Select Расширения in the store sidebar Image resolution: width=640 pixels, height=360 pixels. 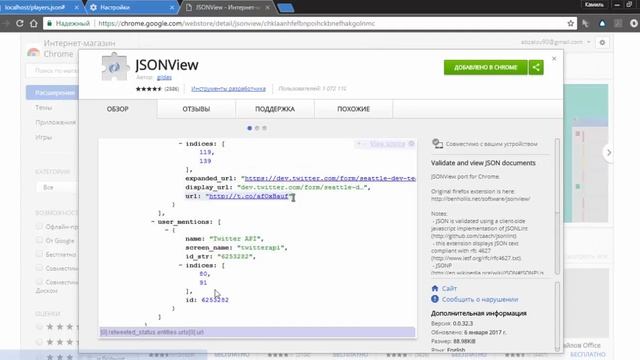click(52, 93)
